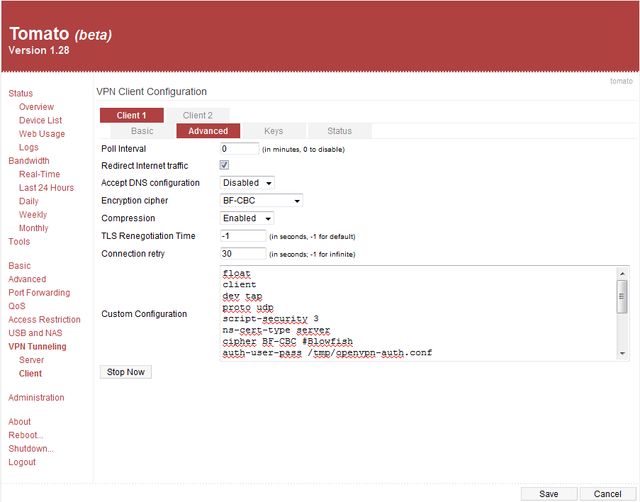Open Status section in sidebar
The height and width of the screenshot is (502, 640).
click(21, 93)
